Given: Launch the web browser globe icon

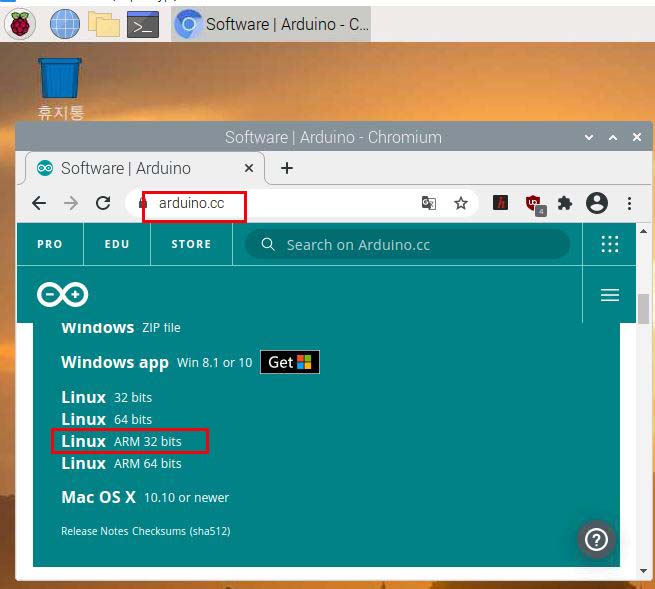Looking at the screenshot, I should (x=64, y=24).
